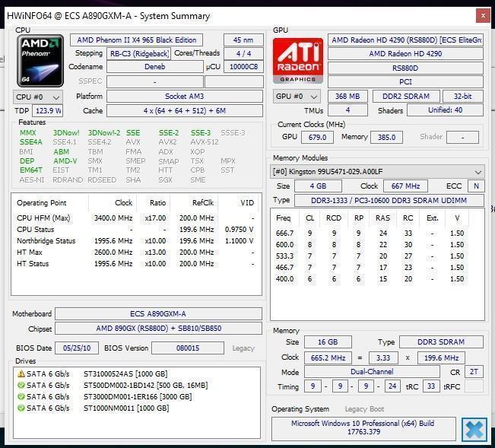Click the 368 MB video memory field
This screenshot has width=495, height=448.
(347, 97)
